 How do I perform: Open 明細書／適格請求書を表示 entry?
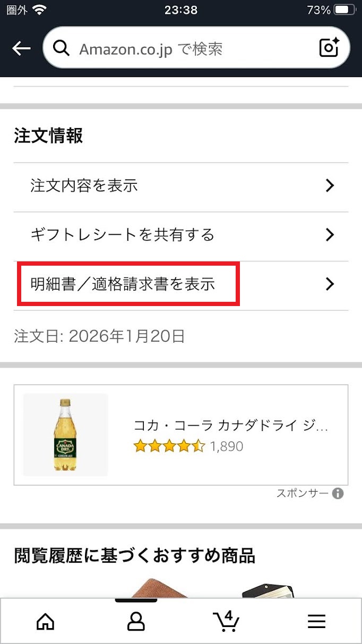pos(123,284)
